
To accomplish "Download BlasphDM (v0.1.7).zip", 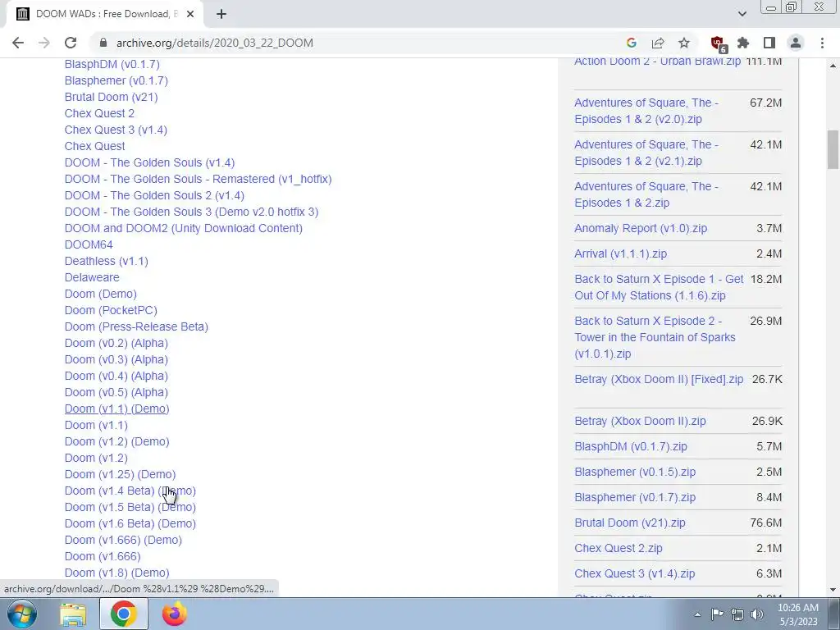I will click(x=631, y=447).
